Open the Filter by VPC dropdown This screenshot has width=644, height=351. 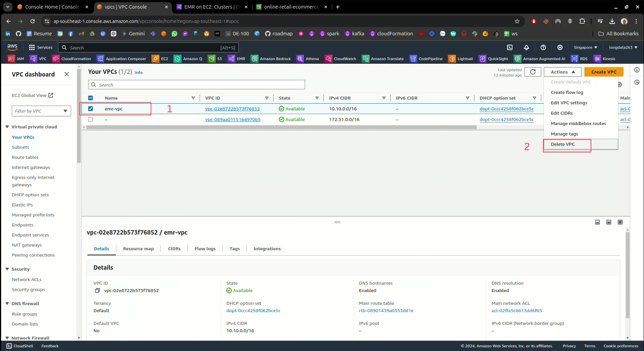click(x=41, y=111)
